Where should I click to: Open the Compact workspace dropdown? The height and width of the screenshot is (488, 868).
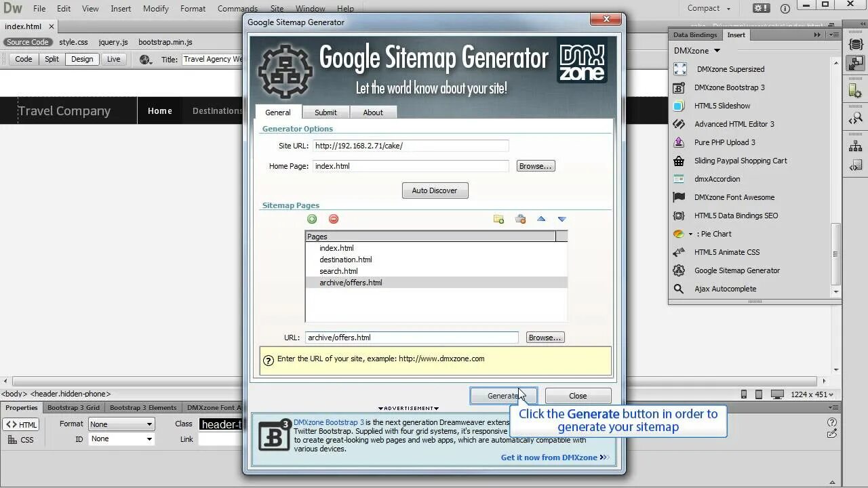[709, 9]
